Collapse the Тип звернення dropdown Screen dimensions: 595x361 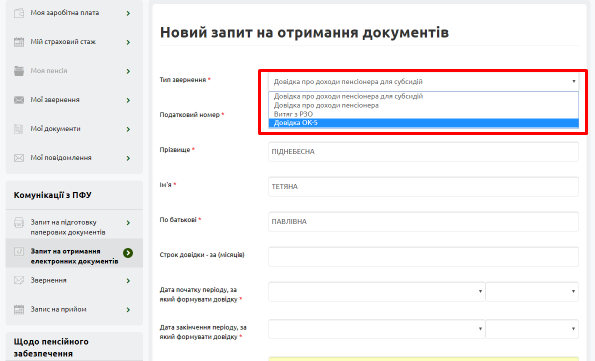(423, 81)
